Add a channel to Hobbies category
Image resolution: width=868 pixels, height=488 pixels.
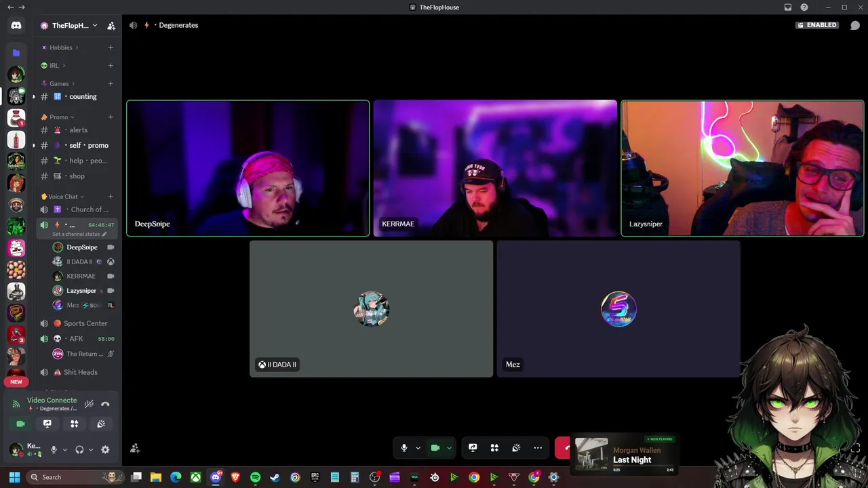coord(111,47)
